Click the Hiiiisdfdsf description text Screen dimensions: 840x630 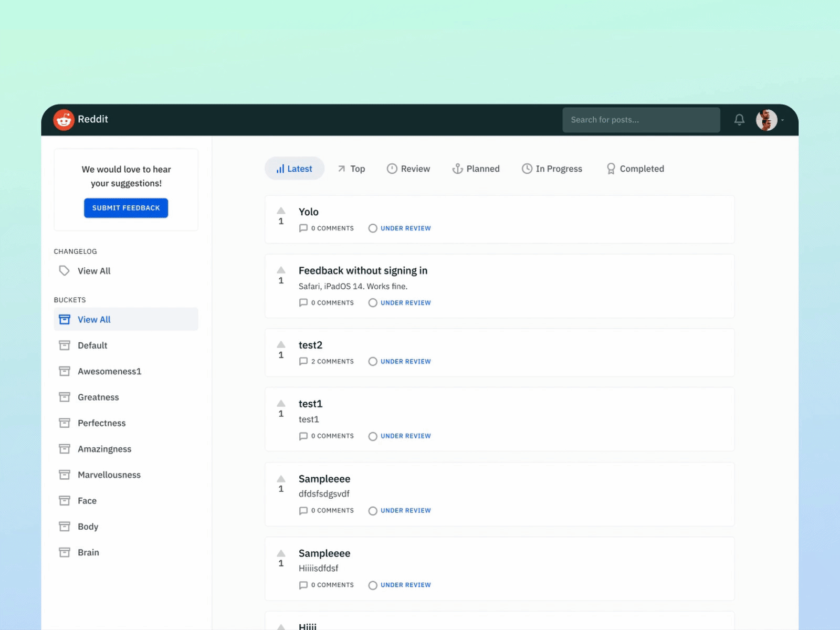[318, 568]
